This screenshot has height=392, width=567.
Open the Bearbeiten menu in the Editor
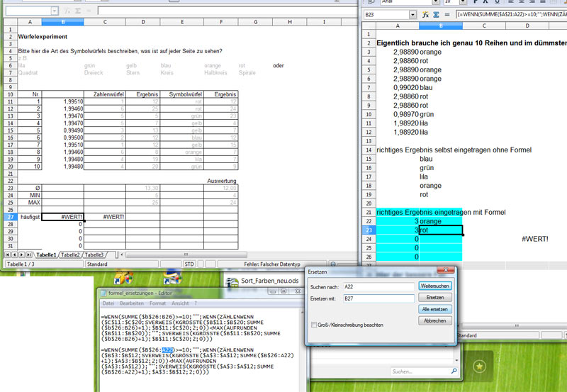(x=132, y=303)
